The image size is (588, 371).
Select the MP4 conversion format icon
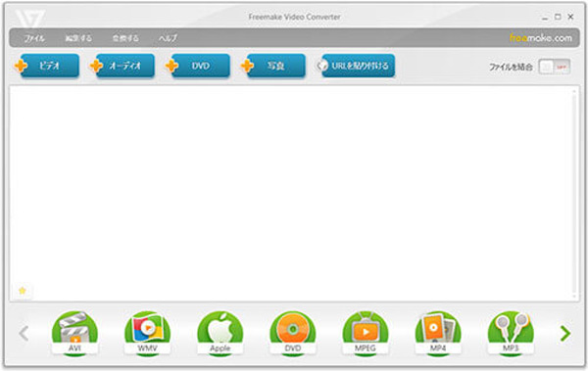pyautogui.click(x=438, y=333)
